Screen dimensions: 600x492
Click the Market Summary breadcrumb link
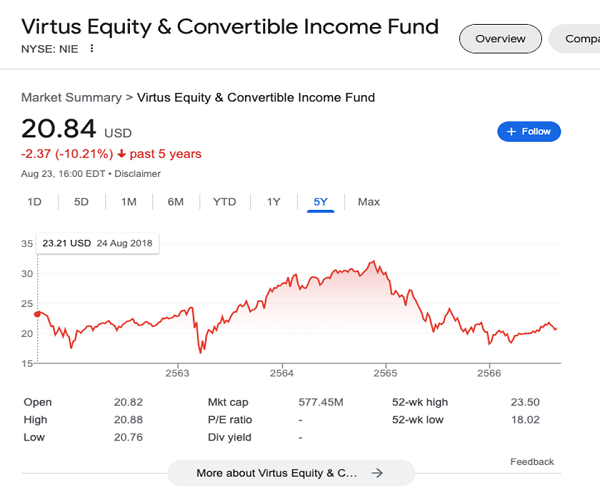71,98
